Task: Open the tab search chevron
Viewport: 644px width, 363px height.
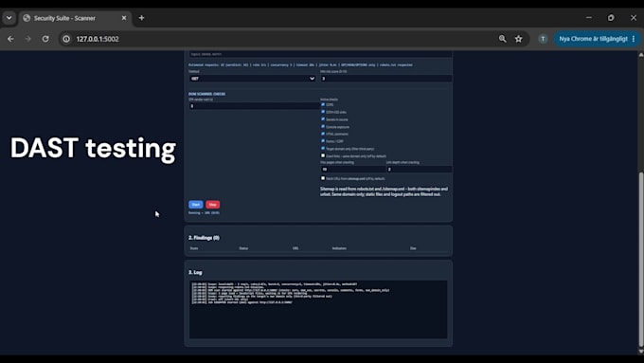Action: (9, 18)
